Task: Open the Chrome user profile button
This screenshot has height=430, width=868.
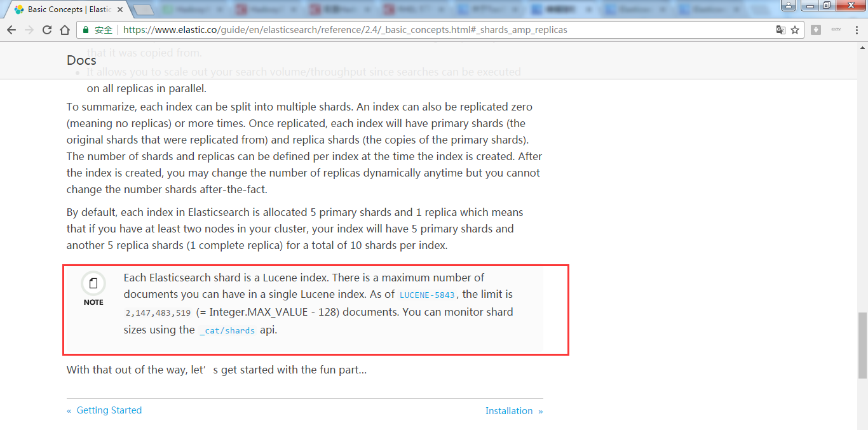Action: [789, 5]
